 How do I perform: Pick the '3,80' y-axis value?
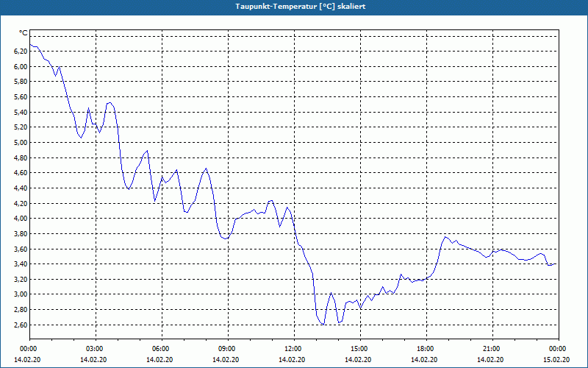click(x=21, y=233)
